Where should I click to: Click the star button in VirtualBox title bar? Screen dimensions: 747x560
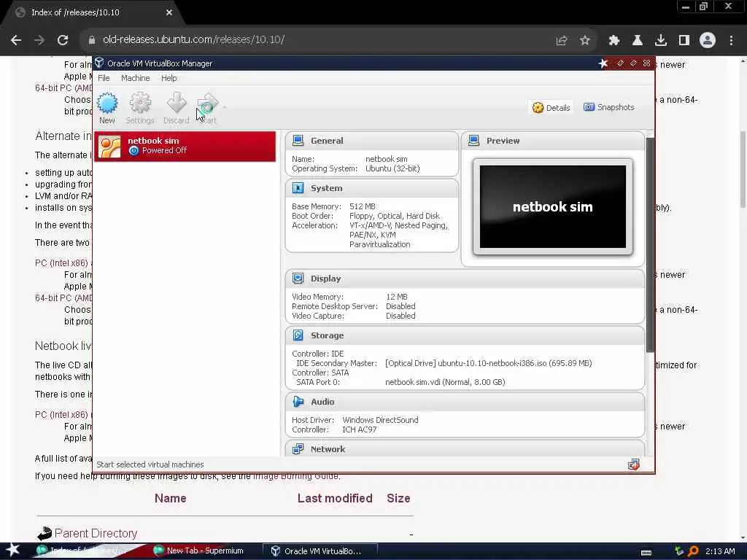coord(603,63)
